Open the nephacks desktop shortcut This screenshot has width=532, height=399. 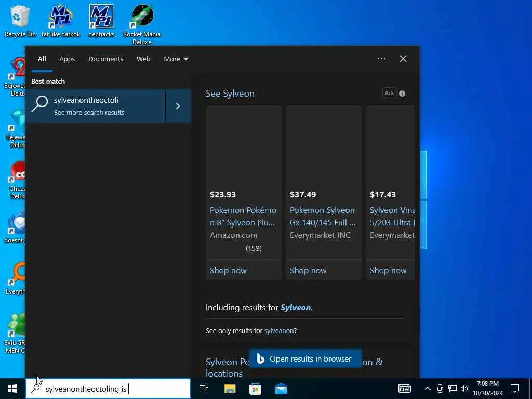101,21
